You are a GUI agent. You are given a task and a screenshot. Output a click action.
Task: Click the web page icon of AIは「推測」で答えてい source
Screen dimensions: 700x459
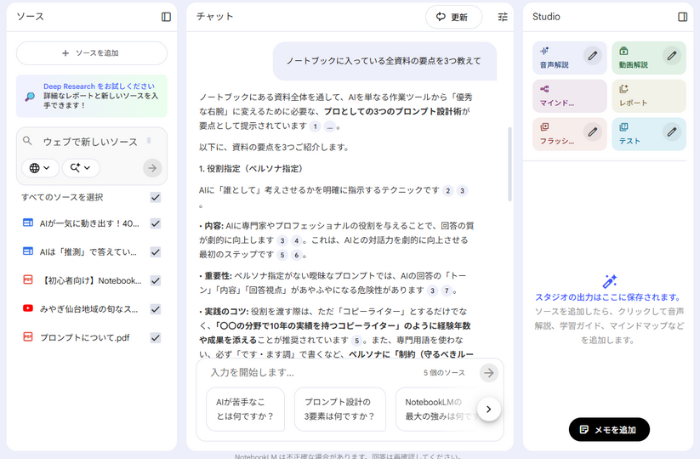click(x=28, y=251)
